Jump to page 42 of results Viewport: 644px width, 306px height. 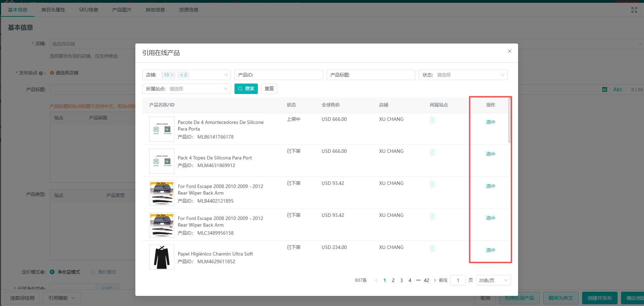[426, 280]
